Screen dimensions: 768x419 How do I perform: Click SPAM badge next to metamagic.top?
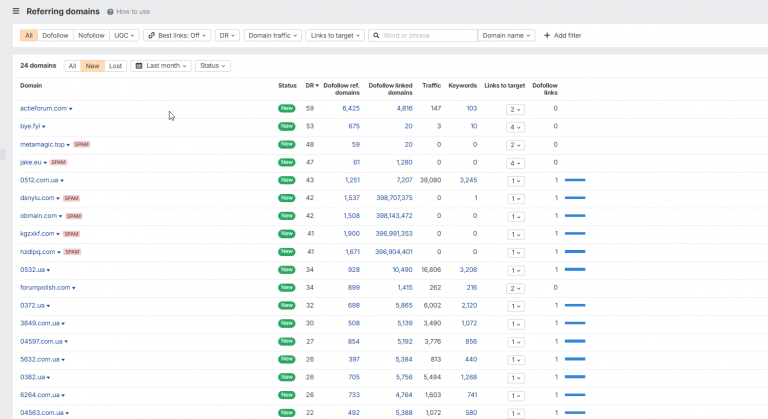coord(82,145)
